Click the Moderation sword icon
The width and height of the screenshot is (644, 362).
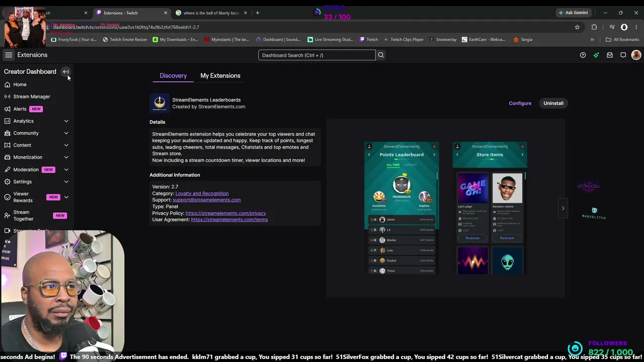(7, 169)
